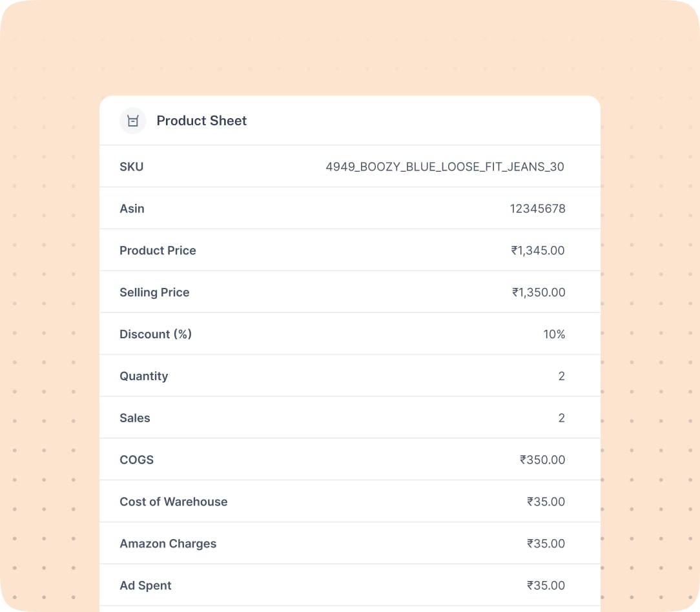Click the Asin value 12345678
Image resolution: width=700 pixels, height=612 pixels.
point(537,209)
